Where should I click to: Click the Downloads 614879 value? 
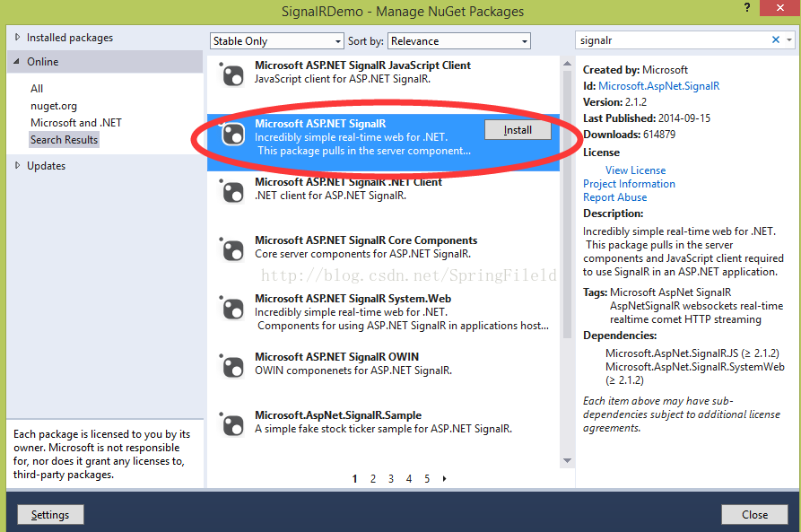(659, 135)
